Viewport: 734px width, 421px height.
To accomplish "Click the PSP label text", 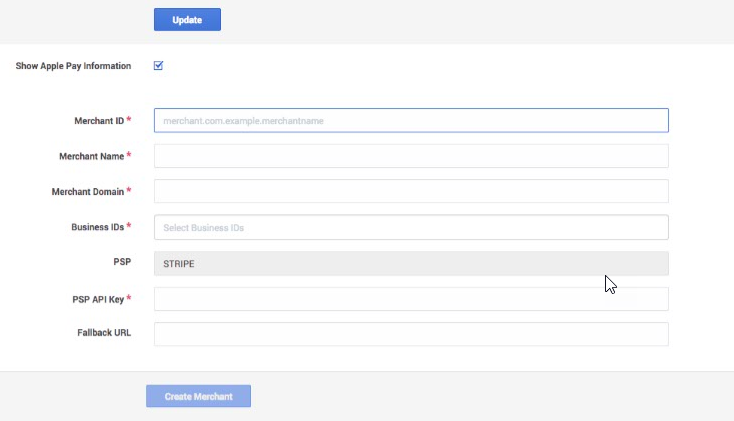I will [122, 262].
